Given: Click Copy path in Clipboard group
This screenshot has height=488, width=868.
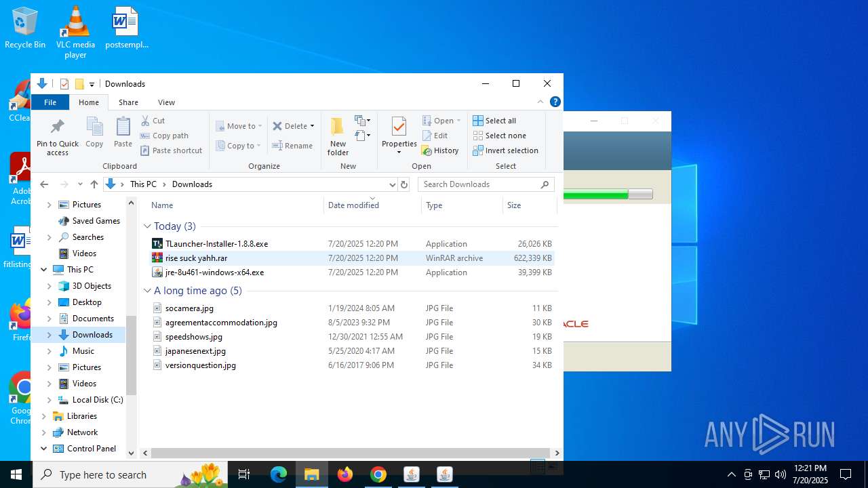Looking at the screenshot, I should coord(164,136).
